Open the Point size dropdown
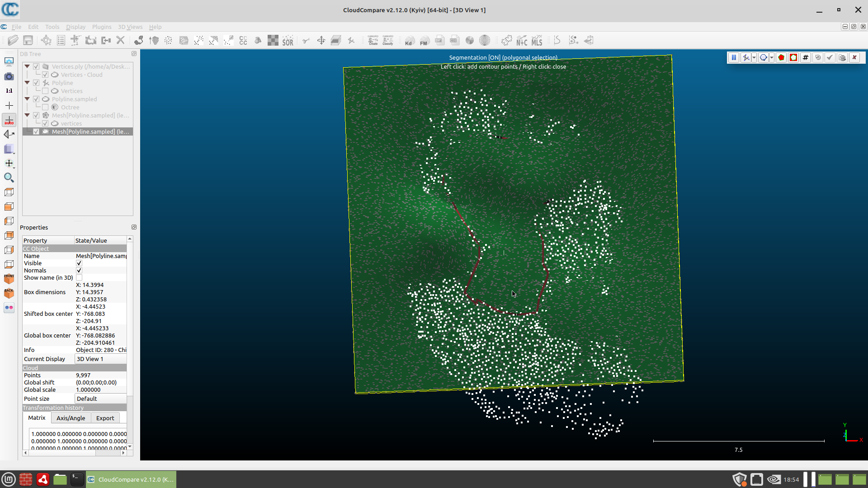This screenshot has width=868, height=488. 100,399
